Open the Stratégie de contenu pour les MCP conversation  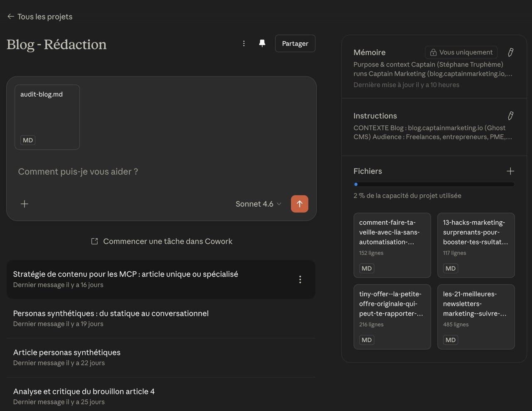click(x=161, y=279)
